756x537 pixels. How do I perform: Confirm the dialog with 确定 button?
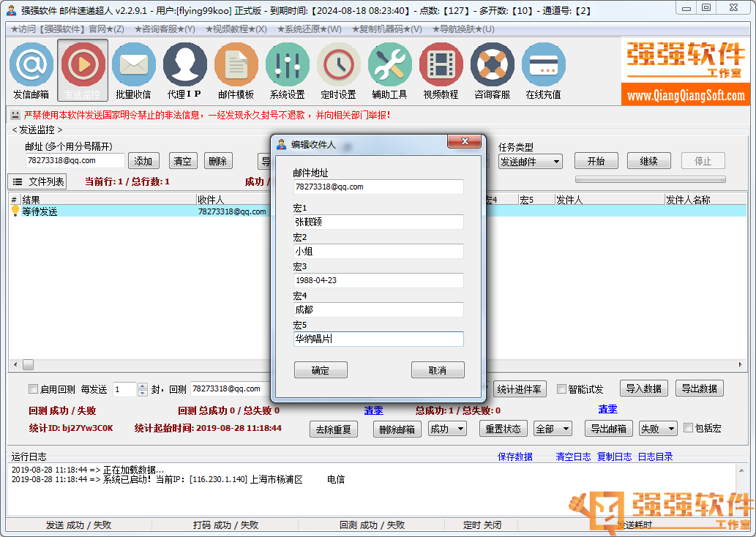tap(321, 370)
